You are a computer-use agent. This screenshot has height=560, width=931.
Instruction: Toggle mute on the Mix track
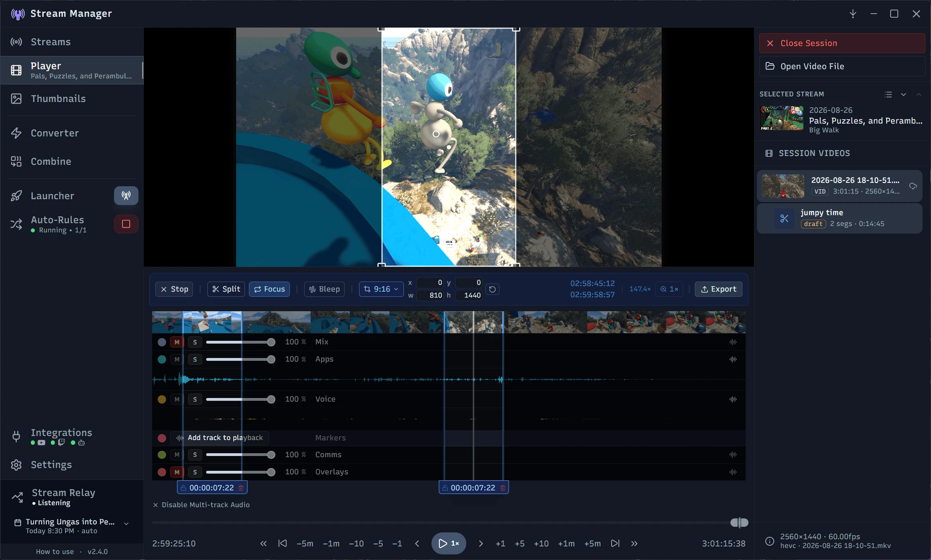tap(177, 342)
